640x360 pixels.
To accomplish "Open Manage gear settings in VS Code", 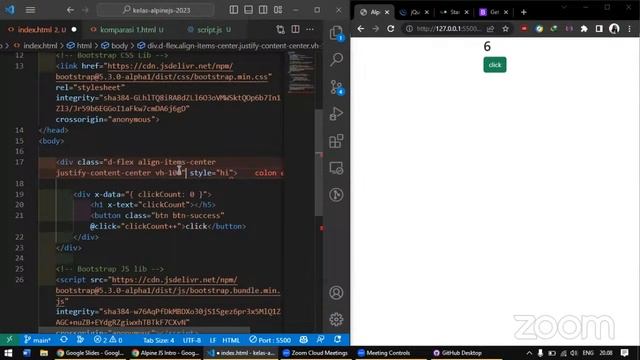I will [336, 319].
